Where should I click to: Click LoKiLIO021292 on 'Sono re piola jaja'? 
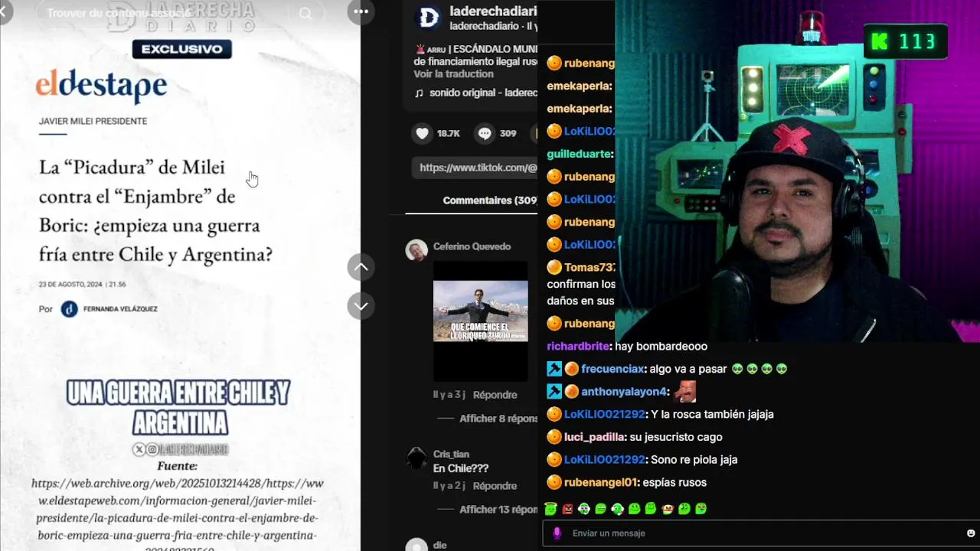coord(605,460)
